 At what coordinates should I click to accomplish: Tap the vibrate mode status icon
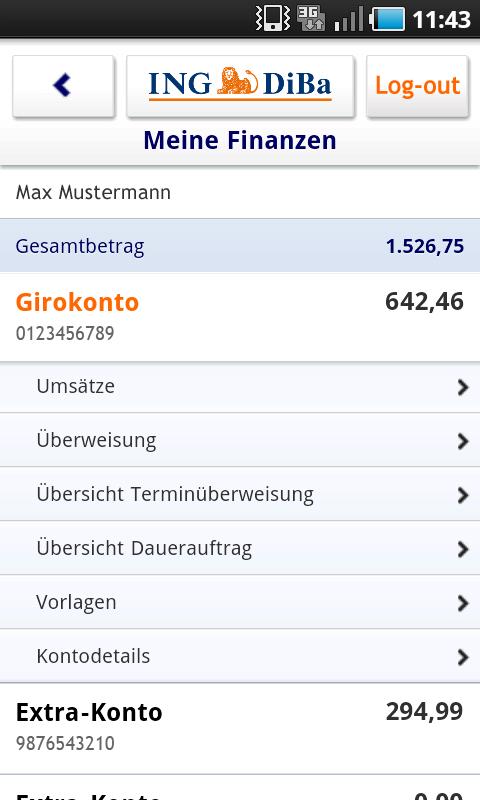[x=272, y=19]
